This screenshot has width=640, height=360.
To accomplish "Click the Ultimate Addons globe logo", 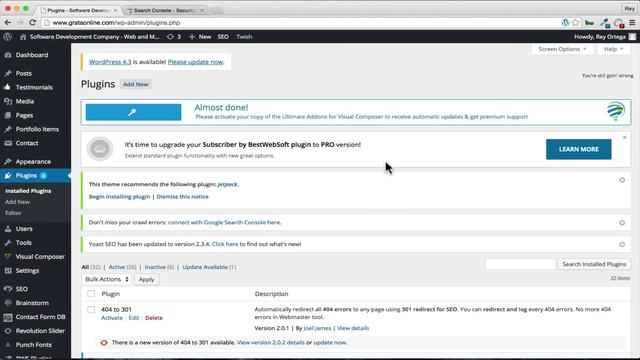I will [616, 111].
